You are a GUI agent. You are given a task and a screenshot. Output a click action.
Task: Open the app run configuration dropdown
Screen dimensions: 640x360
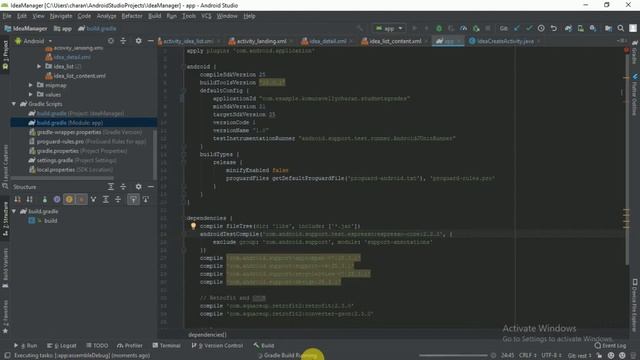pos(389,28)
